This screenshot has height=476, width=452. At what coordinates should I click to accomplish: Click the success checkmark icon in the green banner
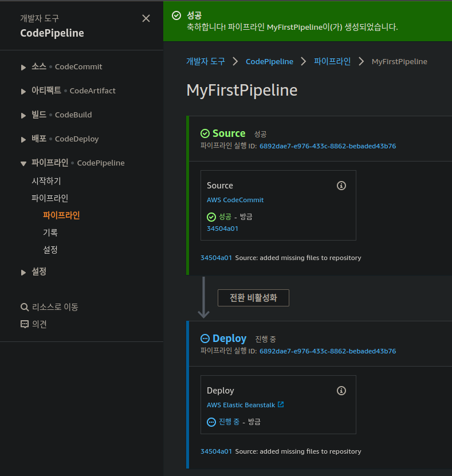pos(176,15)
